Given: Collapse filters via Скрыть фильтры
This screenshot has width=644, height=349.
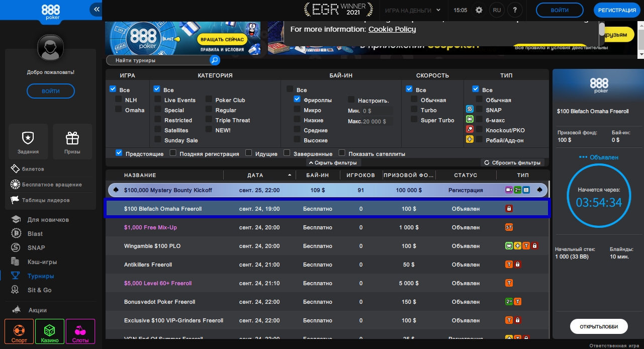Looking at the screenshot, I should (x=333, y=163).
